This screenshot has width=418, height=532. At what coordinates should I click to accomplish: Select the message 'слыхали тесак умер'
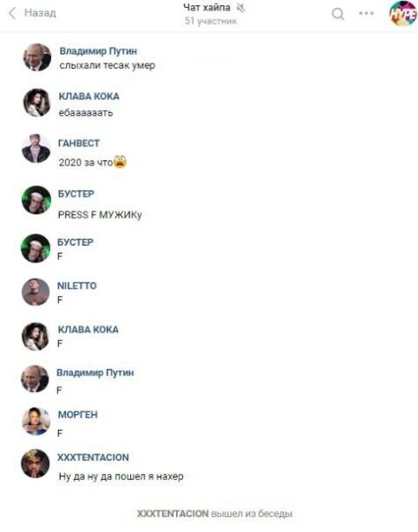pos(107,65)
